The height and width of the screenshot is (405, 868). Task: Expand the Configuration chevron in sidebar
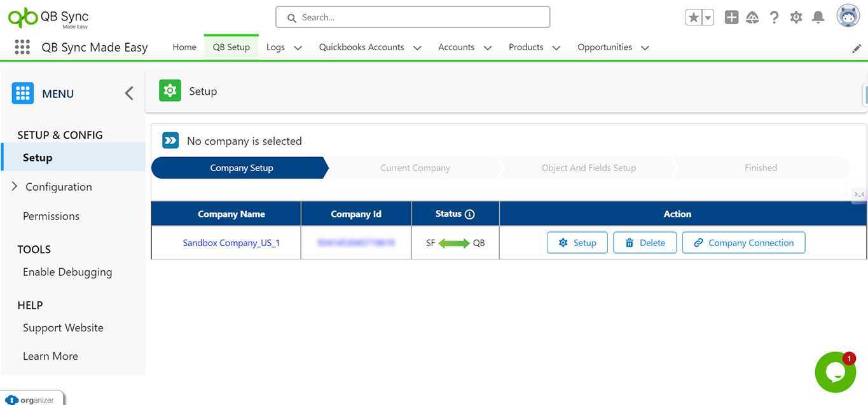coord(14,186)
